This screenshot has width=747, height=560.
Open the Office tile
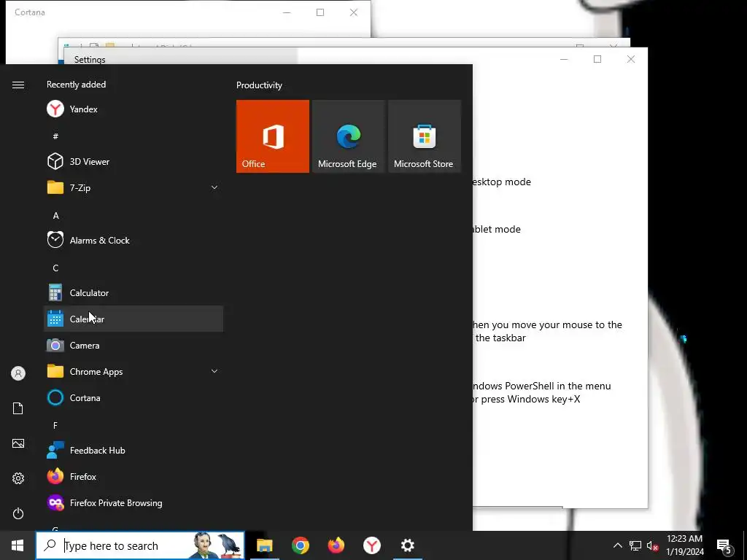(x=273, y=136)
